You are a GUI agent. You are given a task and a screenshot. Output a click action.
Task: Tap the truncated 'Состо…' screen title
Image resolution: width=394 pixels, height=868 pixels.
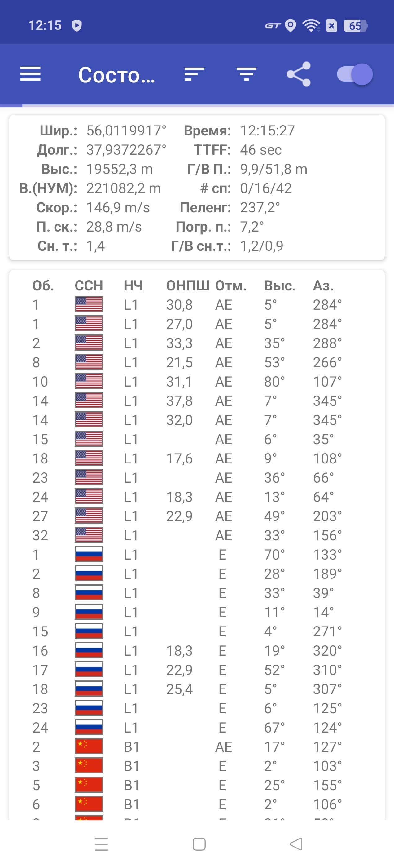click(116, 75)
